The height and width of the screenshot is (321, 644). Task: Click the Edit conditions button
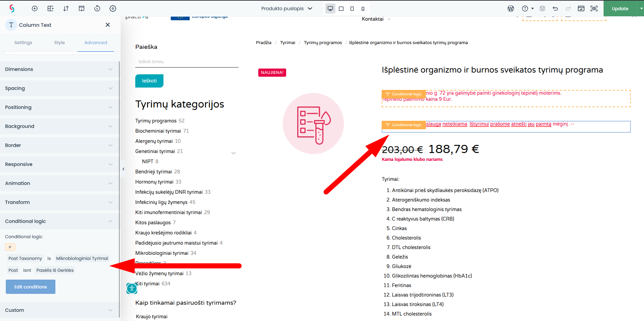click(x=31, y=287)
